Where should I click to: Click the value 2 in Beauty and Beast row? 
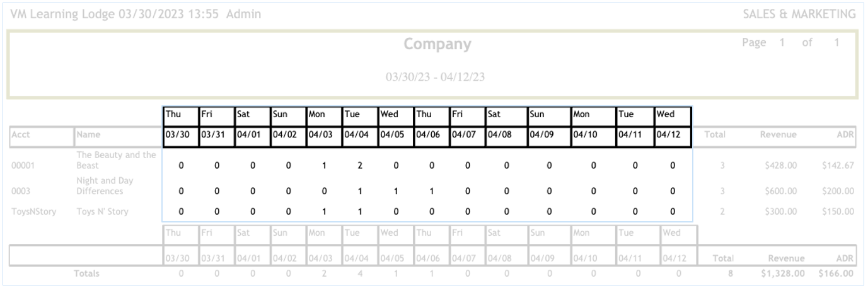(359, 166)
